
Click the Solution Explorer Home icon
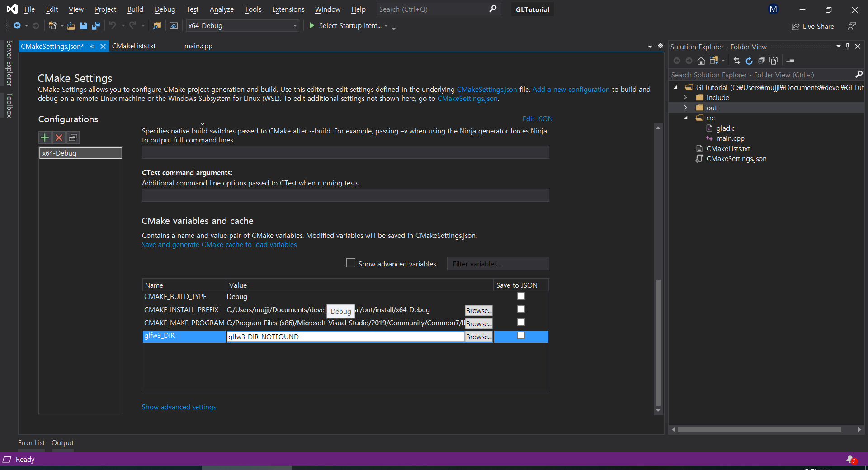[701, 61]
